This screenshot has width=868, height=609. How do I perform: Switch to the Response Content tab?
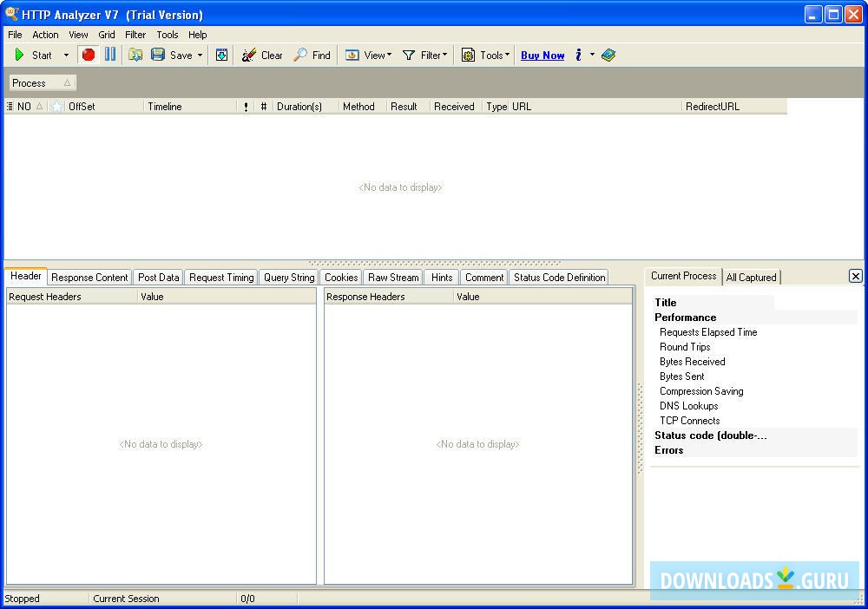89,278
